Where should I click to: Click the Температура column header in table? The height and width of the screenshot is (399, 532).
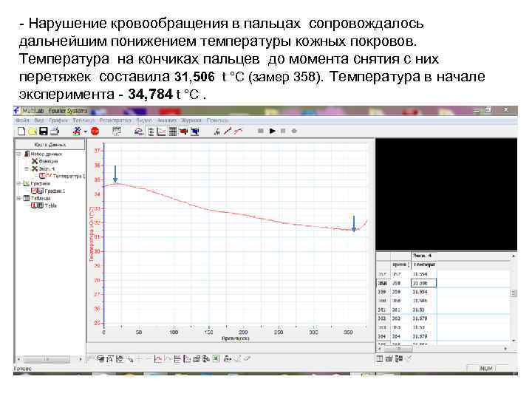[424, 265]
